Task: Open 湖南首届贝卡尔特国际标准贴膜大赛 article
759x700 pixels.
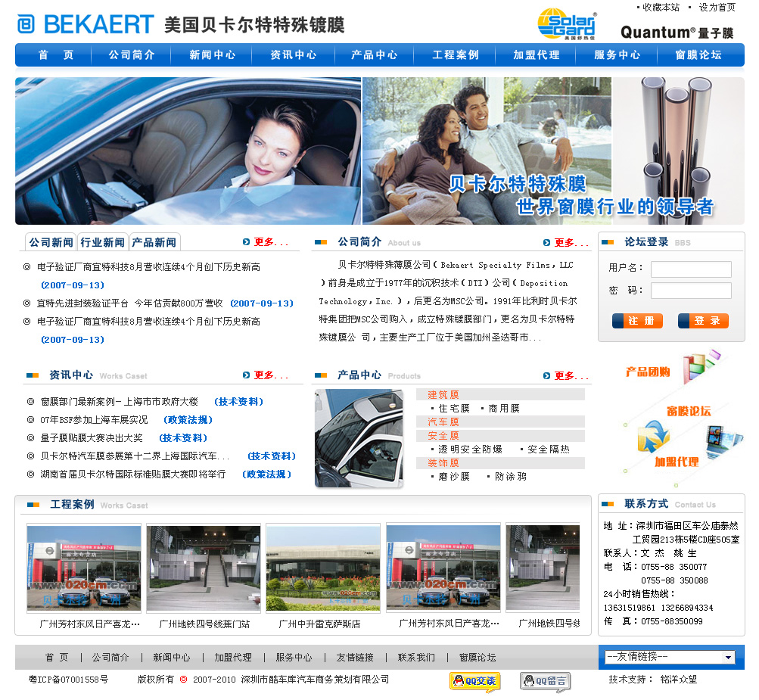Action: click(132, 474)
